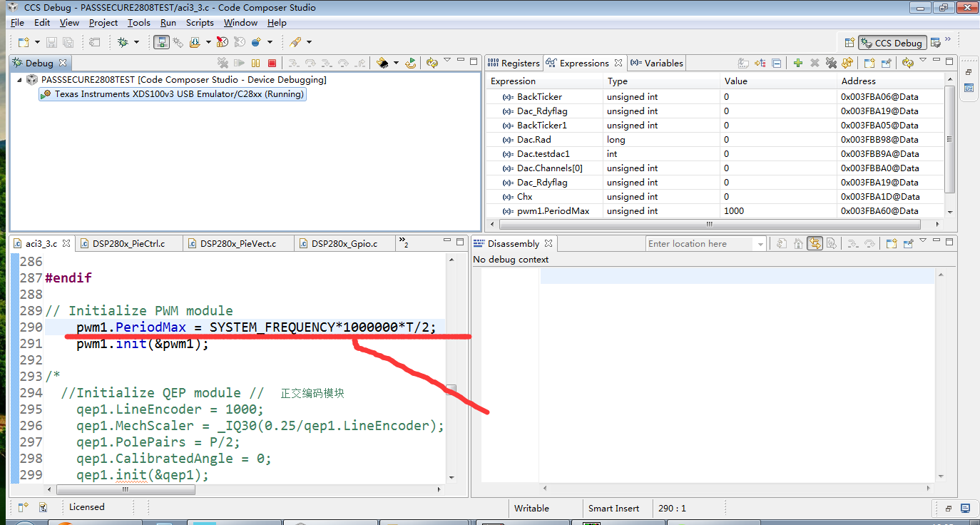Click the yellow refresh icon in Expressions view
This screenshot has width=980, height=525.
tap(907, 63)
